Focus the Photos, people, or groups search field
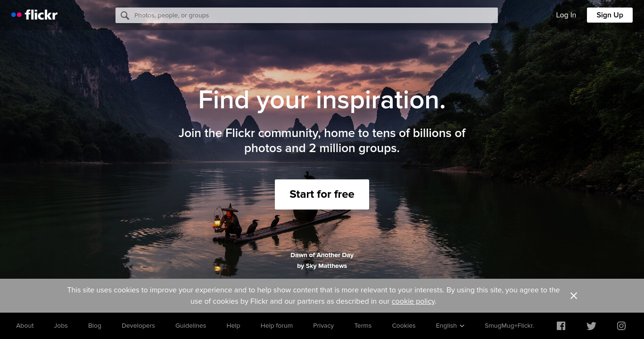Screen dimensions: 644x339 coord(306,15)
